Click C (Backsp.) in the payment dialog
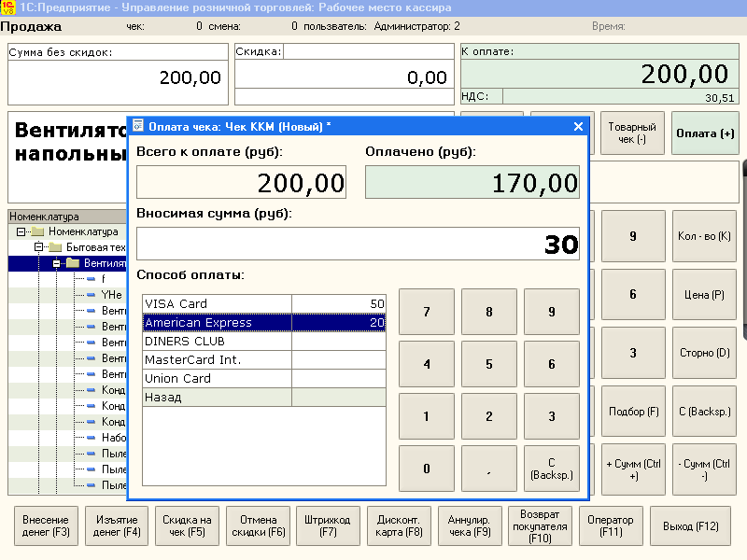 (551, 469)
